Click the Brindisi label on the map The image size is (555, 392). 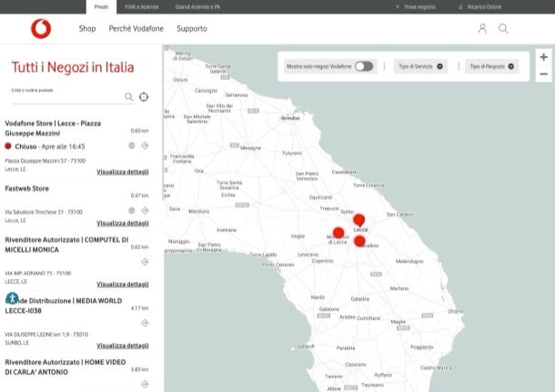290,118
